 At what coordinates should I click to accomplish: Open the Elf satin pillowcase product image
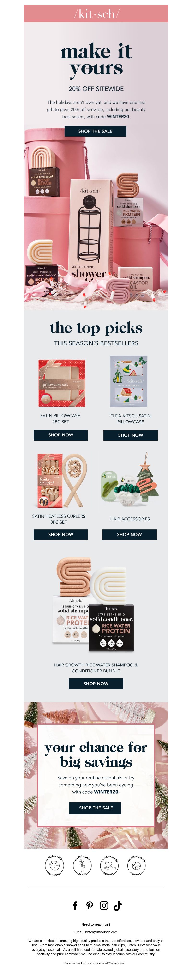pyautogui.click(x=129, y=381)
